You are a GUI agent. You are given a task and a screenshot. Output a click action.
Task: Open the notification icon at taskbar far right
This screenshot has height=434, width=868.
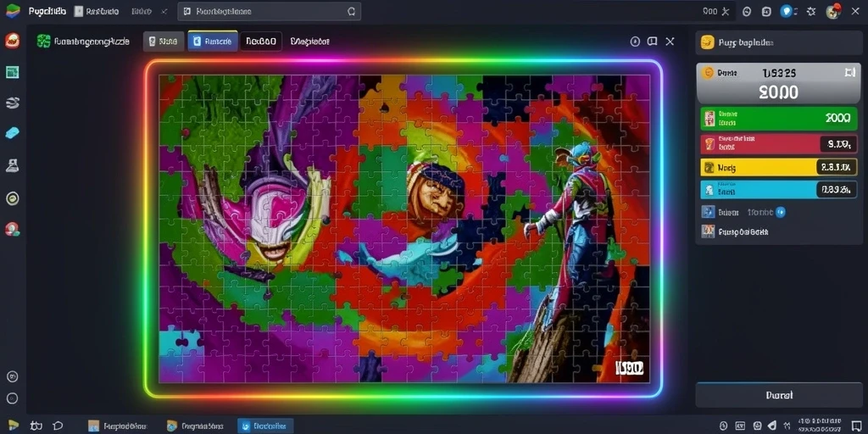coord(856,426)
